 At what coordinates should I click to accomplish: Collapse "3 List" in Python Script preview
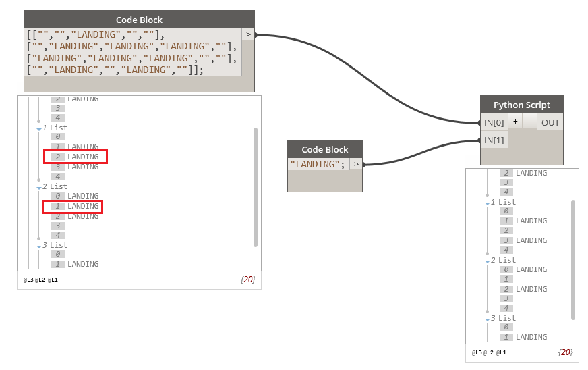pyautogui.click(x=488, y=319)
